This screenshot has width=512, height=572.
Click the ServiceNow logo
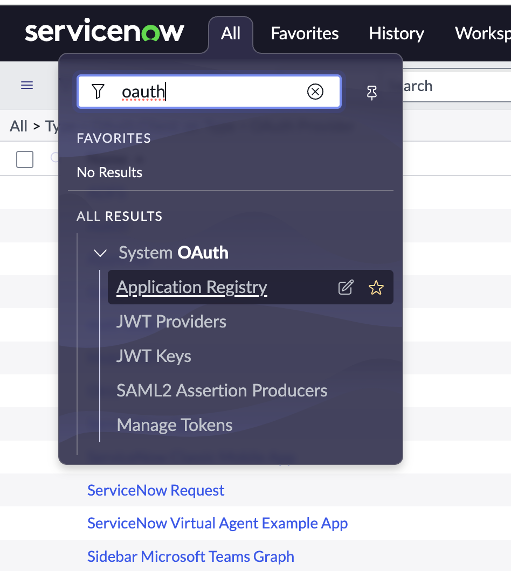[x=104, y=31]
